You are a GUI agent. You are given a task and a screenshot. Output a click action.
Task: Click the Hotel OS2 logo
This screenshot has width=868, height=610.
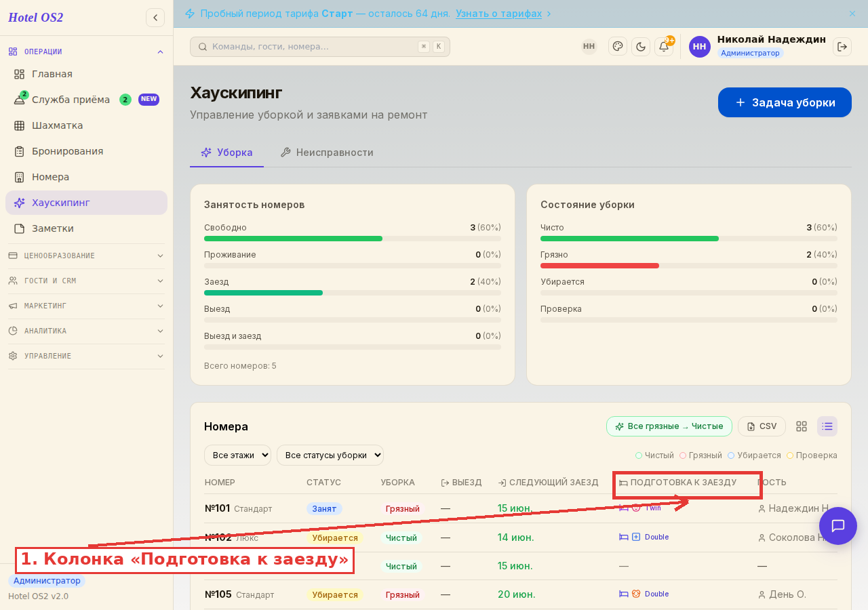(x=36, y=18)
